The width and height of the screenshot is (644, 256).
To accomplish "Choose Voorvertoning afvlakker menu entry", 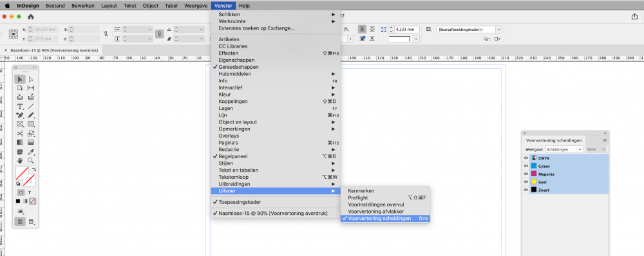I will (385, 211).
